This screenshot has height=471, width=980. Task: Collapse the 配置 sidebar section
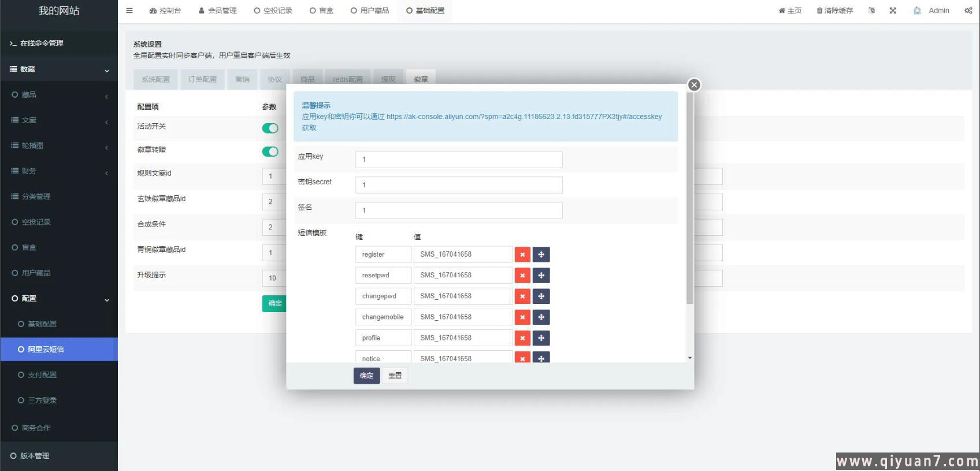58,299
